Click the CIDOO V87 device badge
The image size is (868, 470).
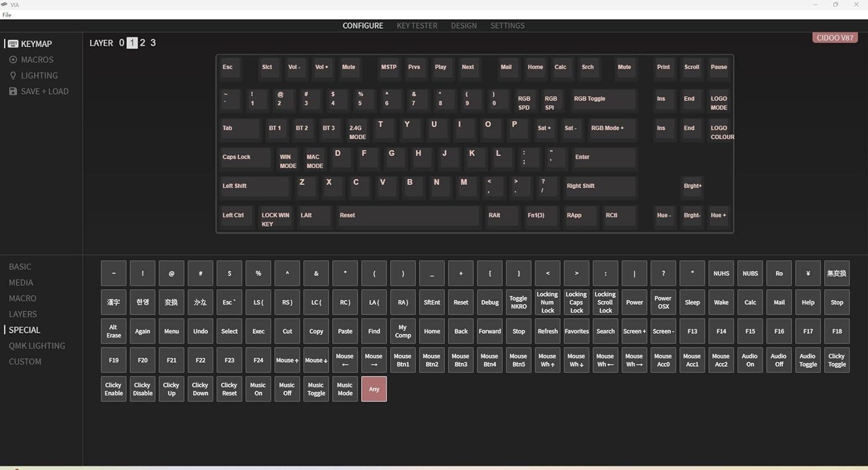(x=834, y=38)
